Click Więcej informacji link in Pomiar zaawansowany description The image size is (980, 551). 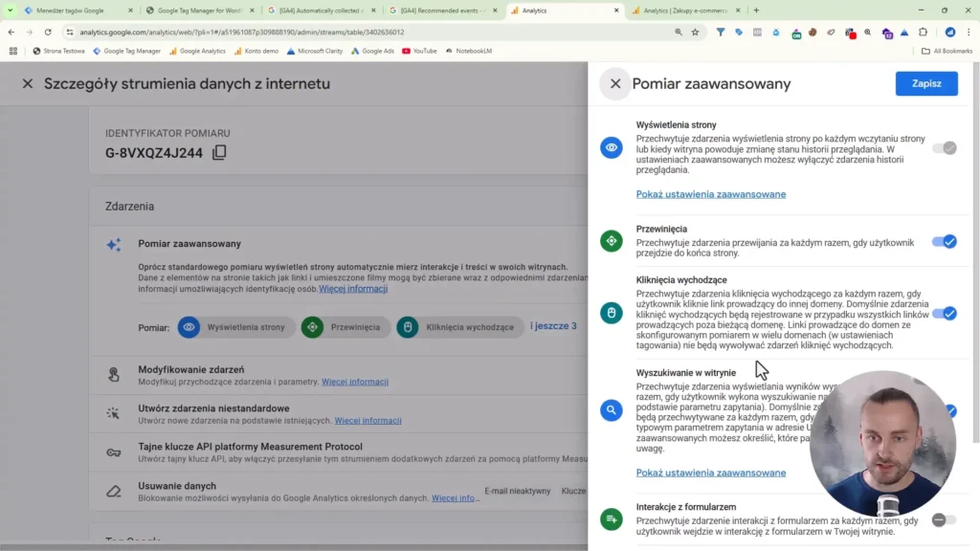click(353, 289)
